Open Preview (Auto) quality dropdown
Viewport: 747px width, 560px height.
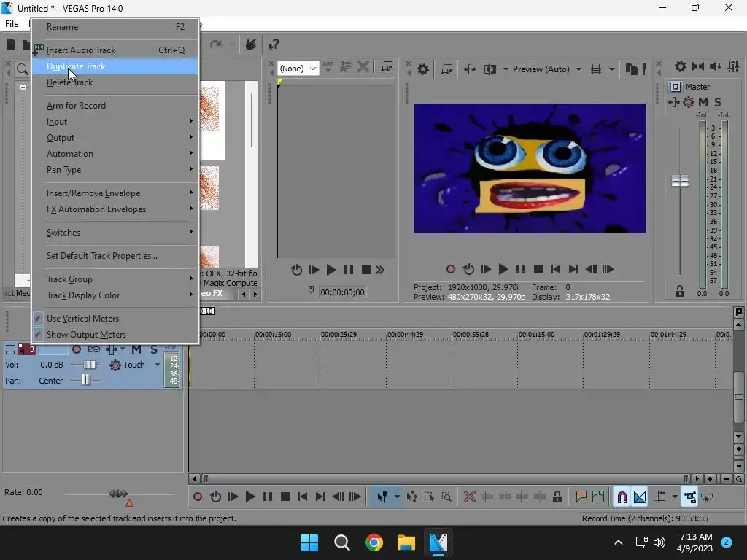[547, 69]
